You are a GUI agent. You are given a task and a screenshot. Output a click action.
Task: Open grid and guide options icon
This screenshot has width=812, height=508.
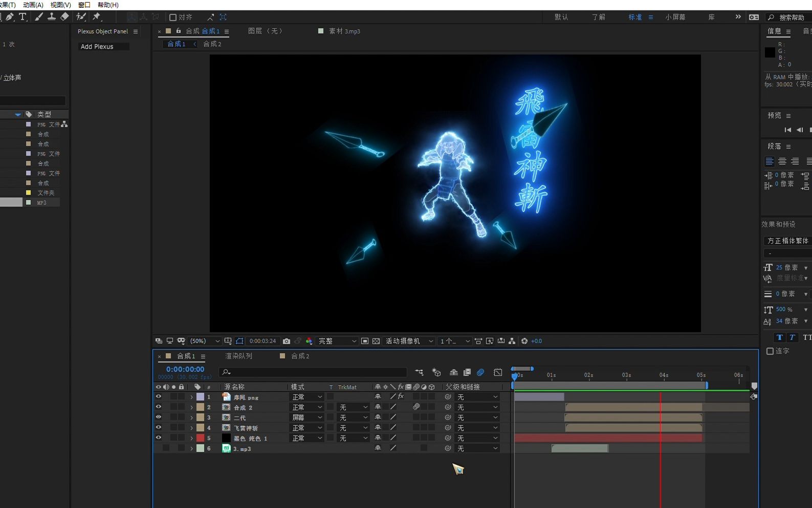tap(228, 341)
